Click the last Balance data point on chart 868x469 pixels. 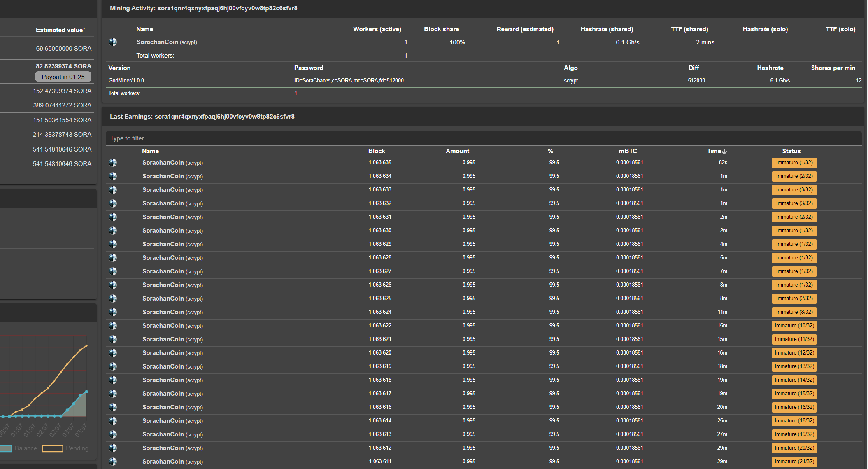[x=86, y=392]
